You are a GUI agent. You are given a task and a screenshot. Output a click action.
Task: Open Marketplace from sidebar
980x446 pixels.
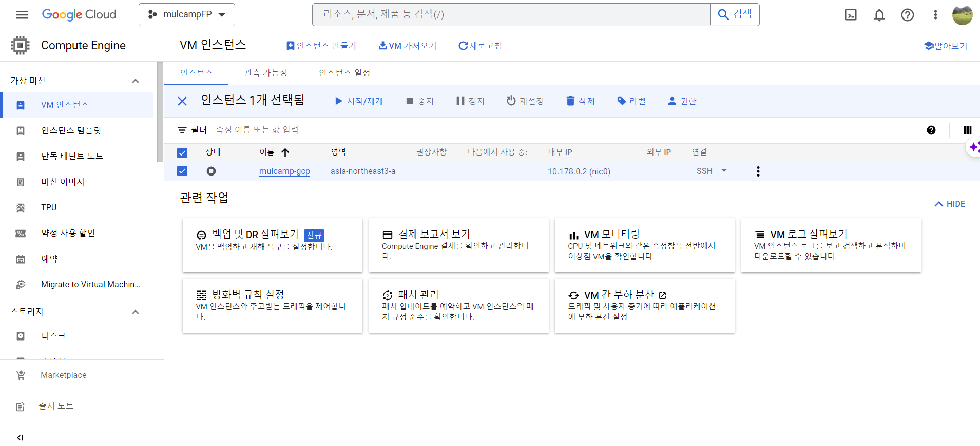pos(82,375)
